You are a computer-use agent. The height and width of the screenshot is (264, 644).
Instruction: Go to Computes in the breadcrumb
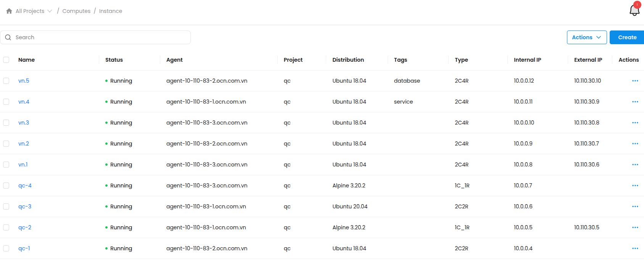coord(76,11)
